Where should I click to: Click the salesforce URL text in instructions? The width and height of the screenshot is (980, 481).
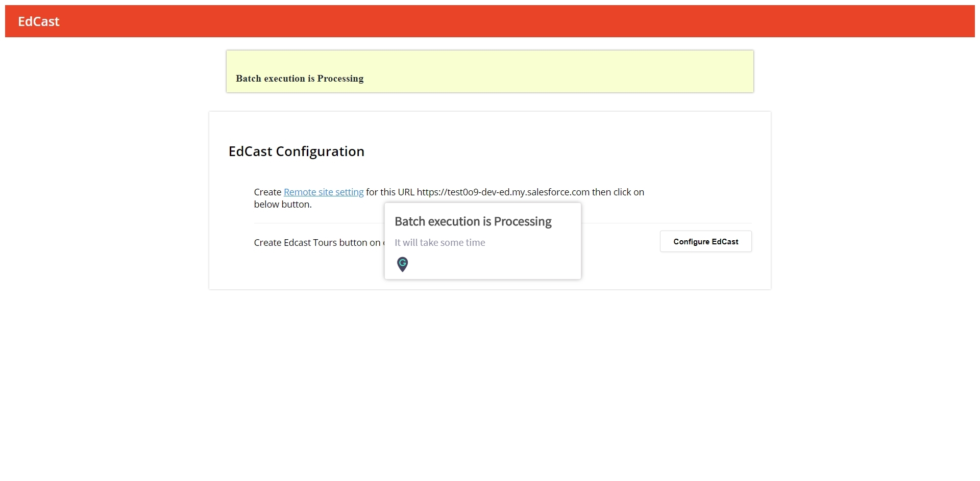pos(503,192)
